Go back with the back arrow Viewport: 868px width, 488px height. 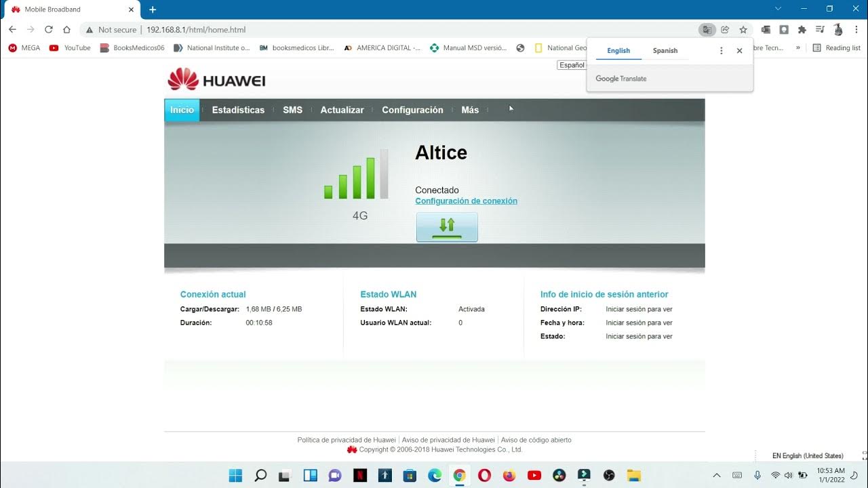[12, 30]
